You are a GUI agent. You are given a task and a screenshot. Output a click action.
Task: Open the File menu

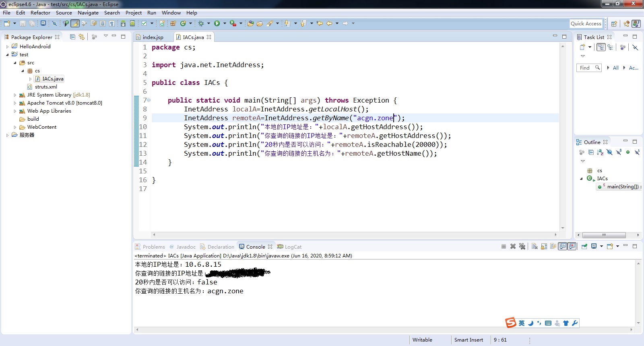click(7, 12)
